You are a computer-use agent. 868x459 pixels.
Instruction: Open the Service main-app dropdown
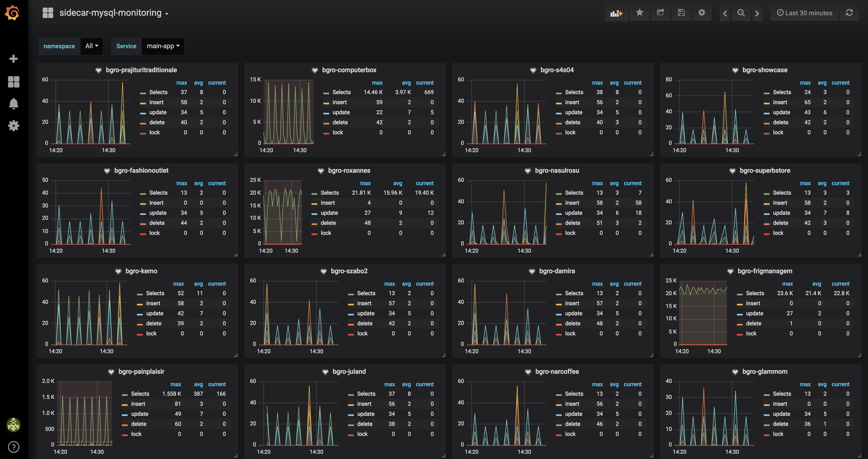[x=163, y=46]
